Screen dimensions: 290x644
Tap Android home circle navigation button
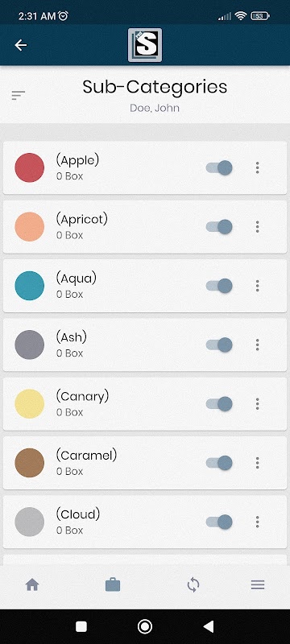pos(144,626)
